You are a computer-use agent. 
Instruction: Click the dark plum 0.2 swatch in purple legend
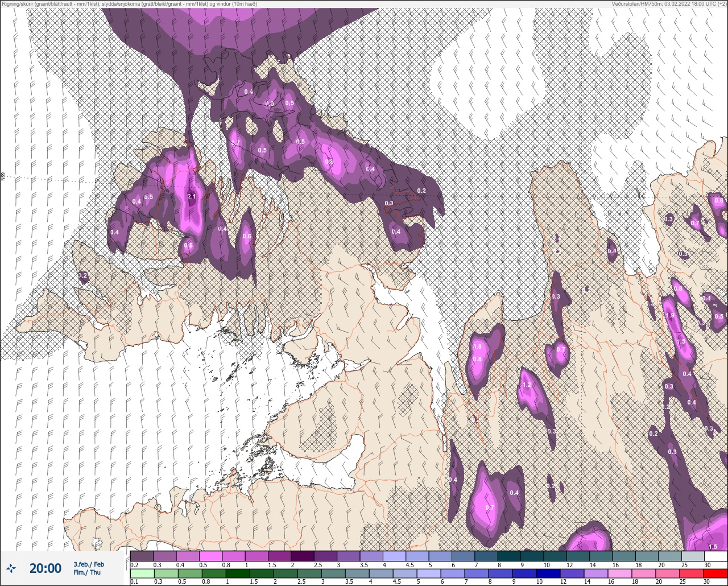coord(142,556)
